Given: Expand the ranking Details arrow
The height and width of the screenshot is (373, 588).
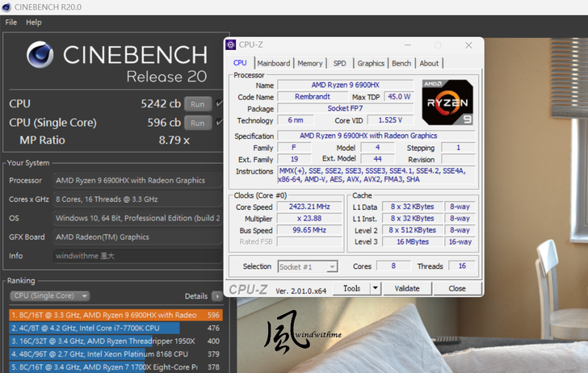Looking at the screenshot, I should tap(216, 296).
